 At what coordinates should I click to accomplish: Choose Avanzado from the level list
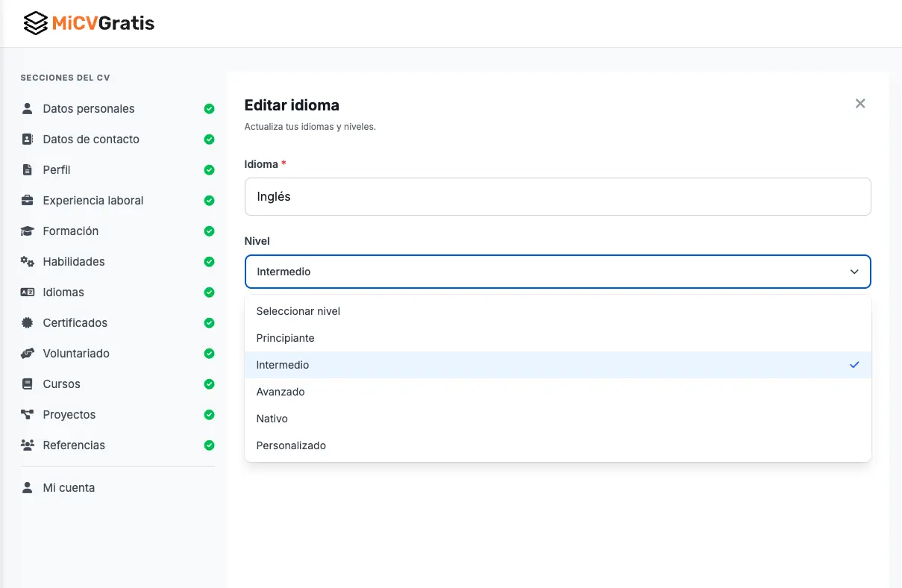(x=281, y=392)
